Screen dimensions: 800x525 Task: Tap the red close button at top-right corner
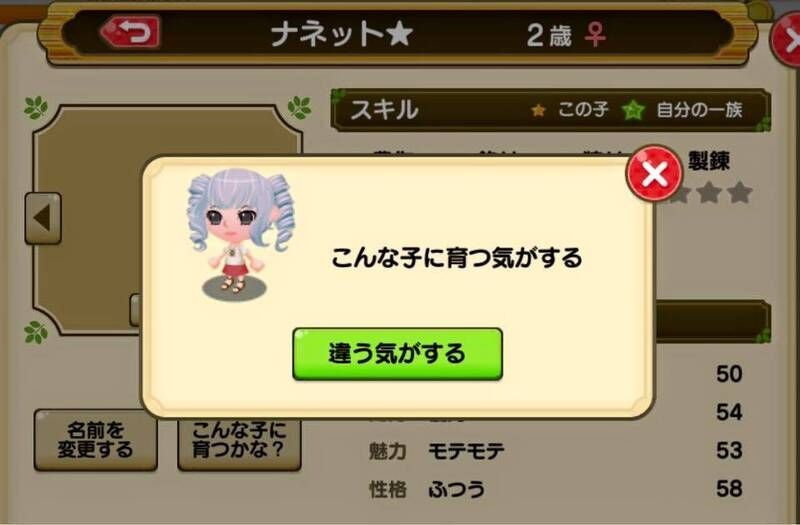786,40
